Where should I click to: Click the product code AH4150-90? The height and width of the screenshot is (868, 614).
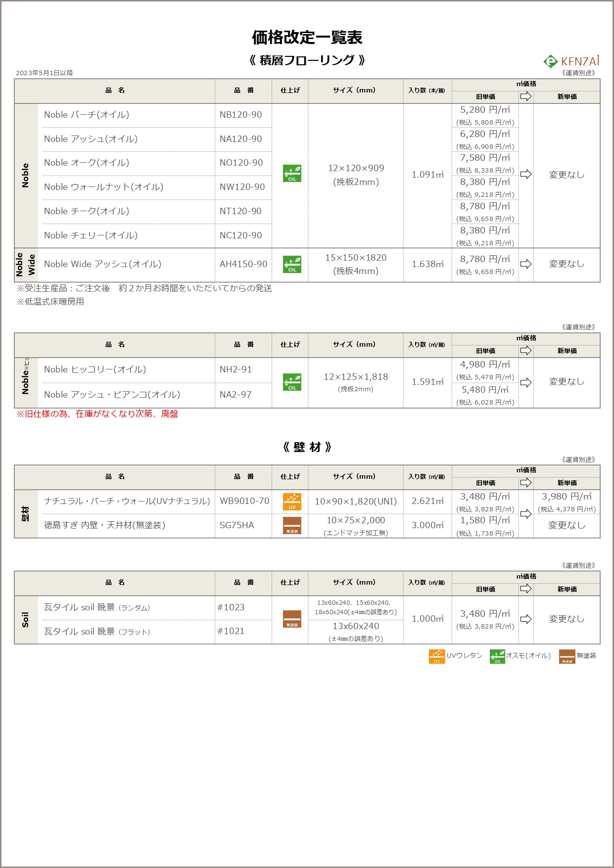pos(243,264)
